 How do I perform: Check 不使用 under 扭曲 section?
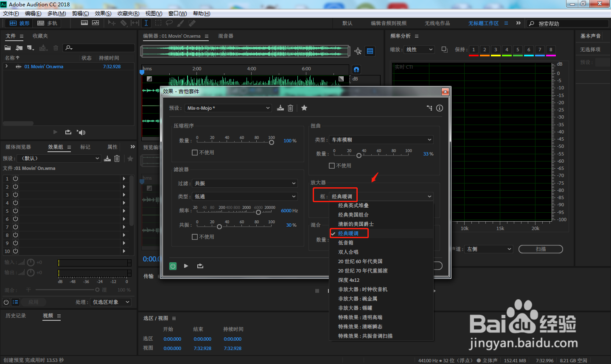point(332,166)
